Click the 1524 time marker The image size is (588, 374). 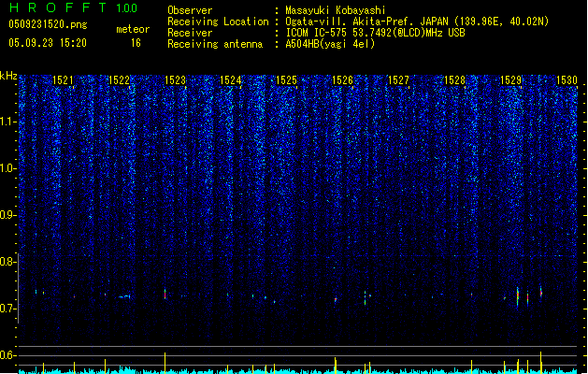pos(231,80)
